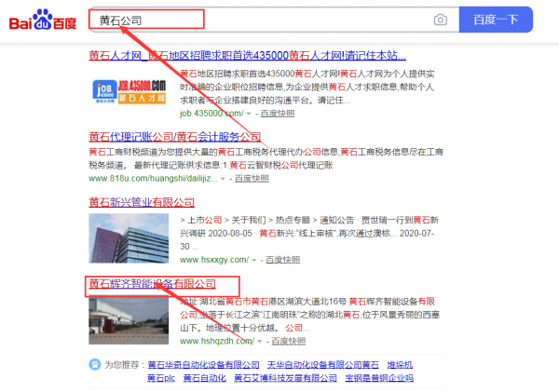Image resolution: width=559 pixels, height=392 pixels.
Task: Expand arrow next to job.435000.com URL
Action: point(251,113)
